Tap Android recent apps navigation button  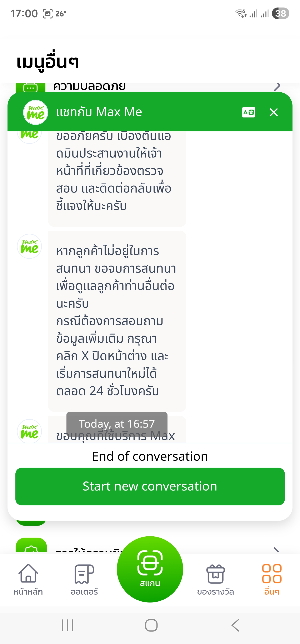click(x=67, y=625)
